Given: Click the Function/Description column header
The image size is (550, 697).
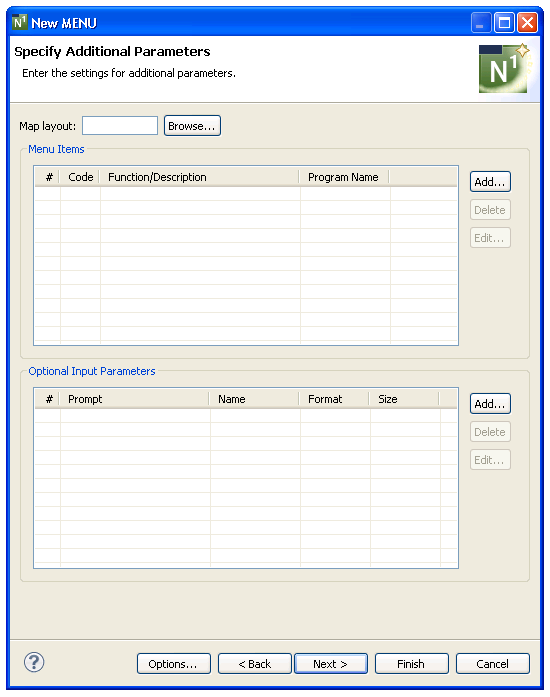Looking at the screenshot, I should [200, 177].
